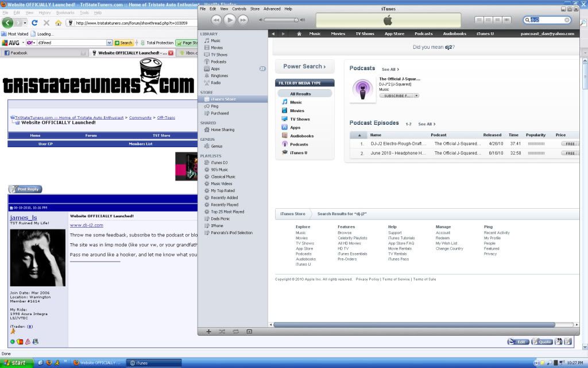Open Subscribe dropdown arrow for podcast

(416, 95)
